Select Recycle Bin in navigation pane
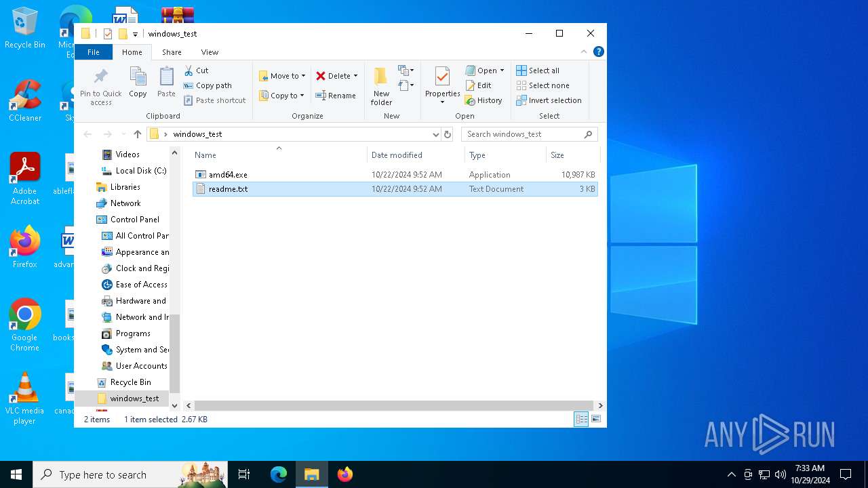Screen dimensions: 868x488 124,382
